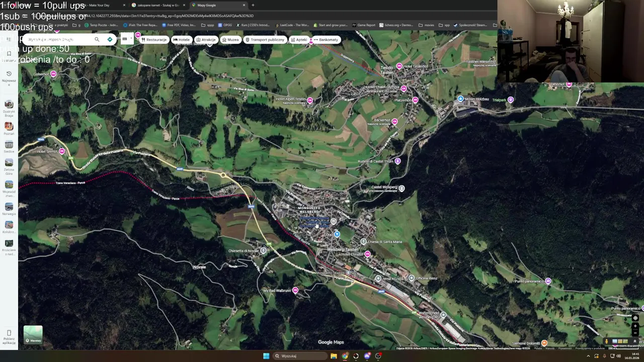Screen dimensions: 644x362
Task: Open a new browser tab
Action: pyautogui.click(x=253, y=5)
